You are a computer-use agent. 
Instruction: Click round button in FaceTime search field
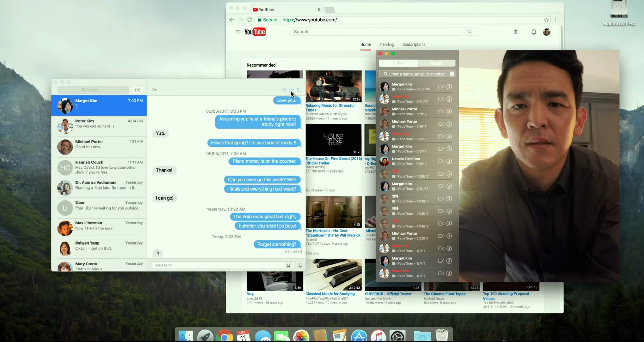click(452, 74)
